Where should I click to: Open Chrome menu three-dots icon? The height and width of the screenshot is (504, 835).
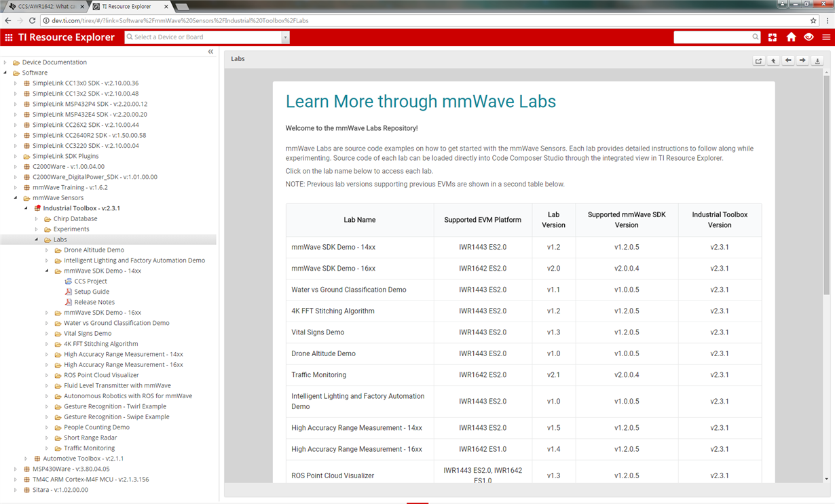click(x=827, y=20)
